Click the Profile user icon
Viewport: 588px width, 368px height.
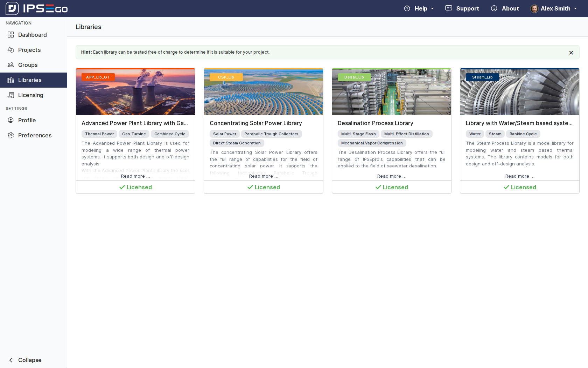pos(11,120)
